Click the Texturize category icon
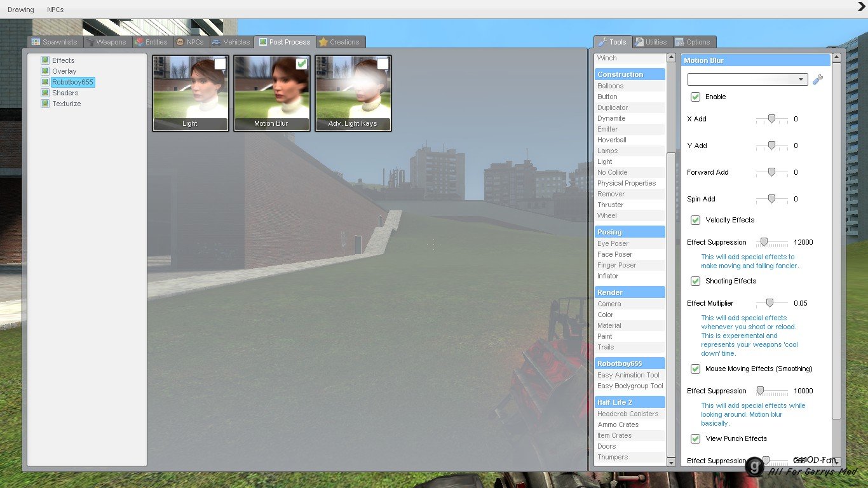The height and width of the screenshot is (488, 868). (x=45, y=104)
